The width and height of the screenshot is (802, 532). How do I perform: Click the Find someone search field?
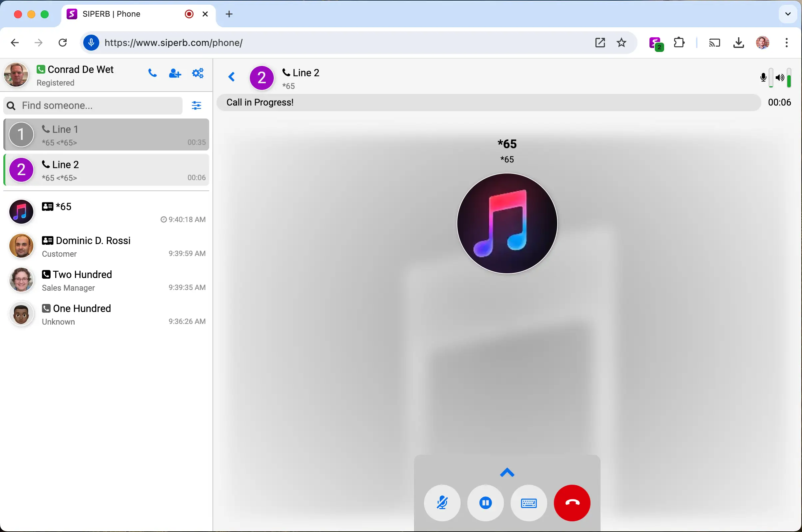pyautogui.click(x=93, y=106)
